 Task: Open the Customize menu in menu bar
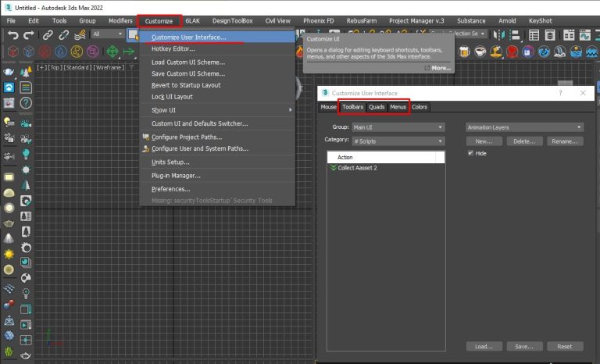pyautogui.click(x=159, y=21)
